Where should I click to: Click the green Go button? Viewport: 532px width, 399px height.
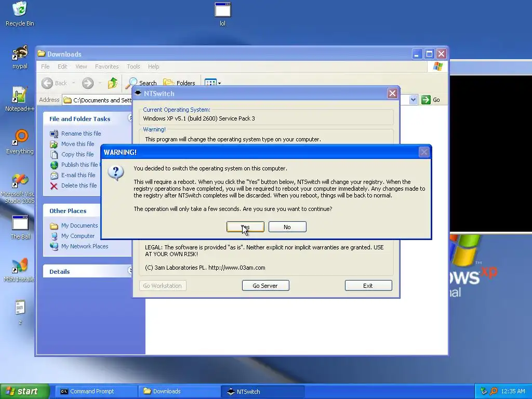(431, 100)
